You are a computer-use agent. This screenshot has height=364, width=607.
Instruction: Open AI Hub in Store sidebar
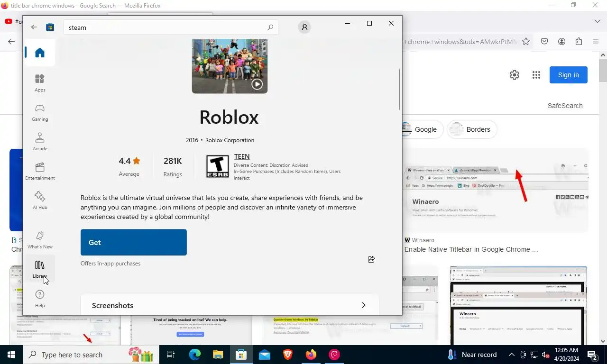(40, 200)
